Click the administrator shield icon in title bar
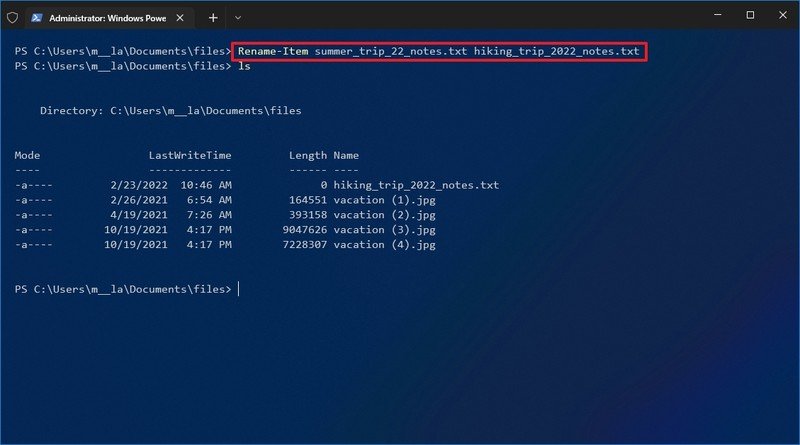This screenshot has width=800, height=445. point(12,17)
